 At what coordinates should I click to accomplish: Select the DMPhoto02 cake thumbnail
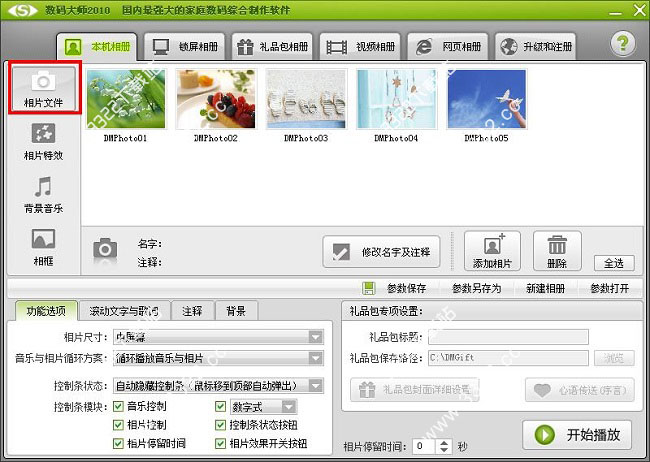216,99
